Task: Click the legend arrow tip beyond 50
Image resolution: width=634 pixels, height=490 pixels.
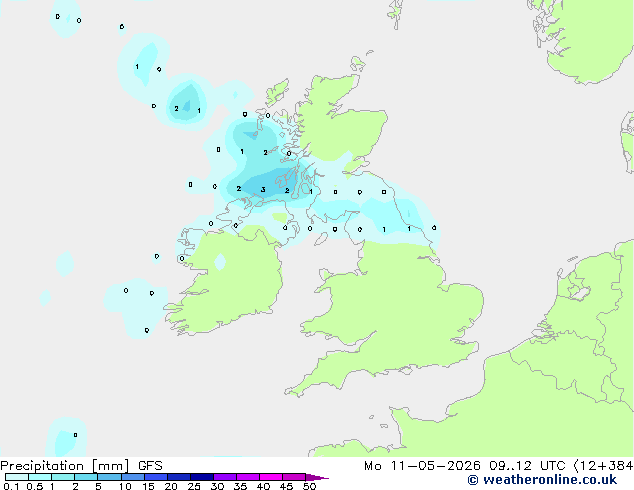Action: tap(317, 477)
